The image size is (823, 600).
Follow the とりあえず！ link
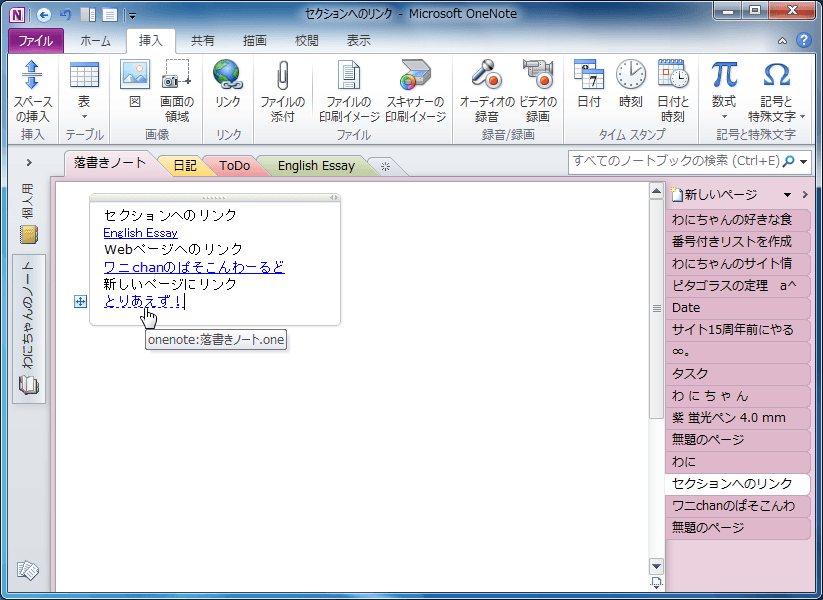pos(143,301)
